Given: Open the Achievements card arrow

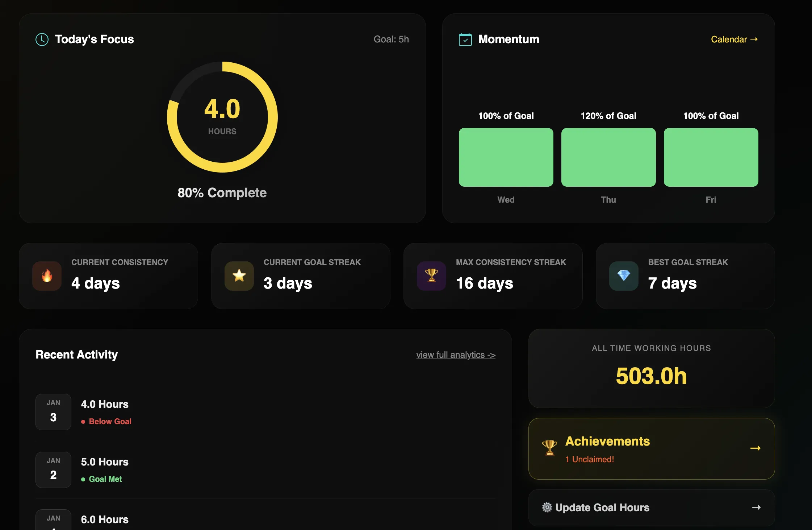Looking at the screenshot, I should [x=755, y=448].
